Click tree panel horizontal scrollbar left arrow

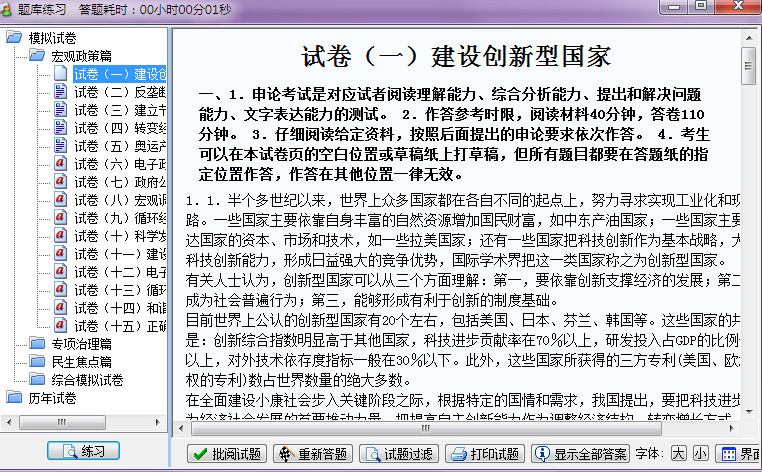point(9,422)
